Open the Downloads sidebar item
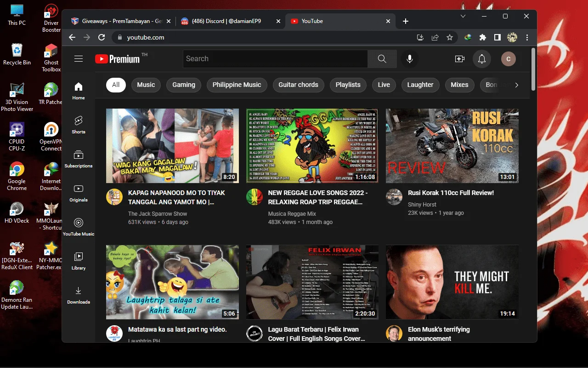 click(79, 294)
